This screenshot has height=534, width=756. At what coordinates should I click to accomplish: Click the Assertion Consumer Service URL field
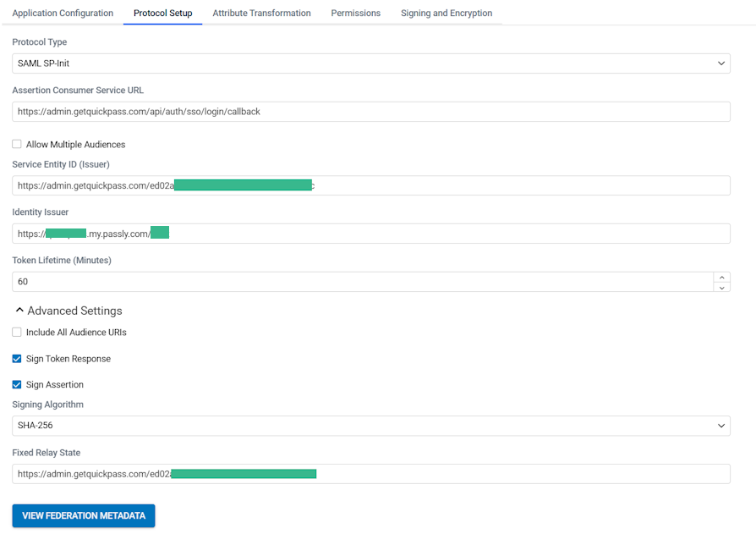[x=370, y=112]
